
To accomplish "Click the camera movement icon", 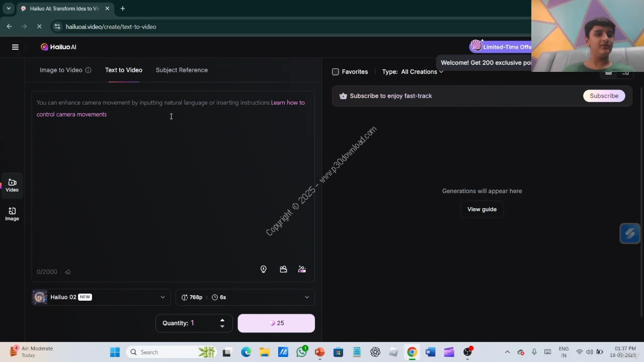I will (283, 269).
